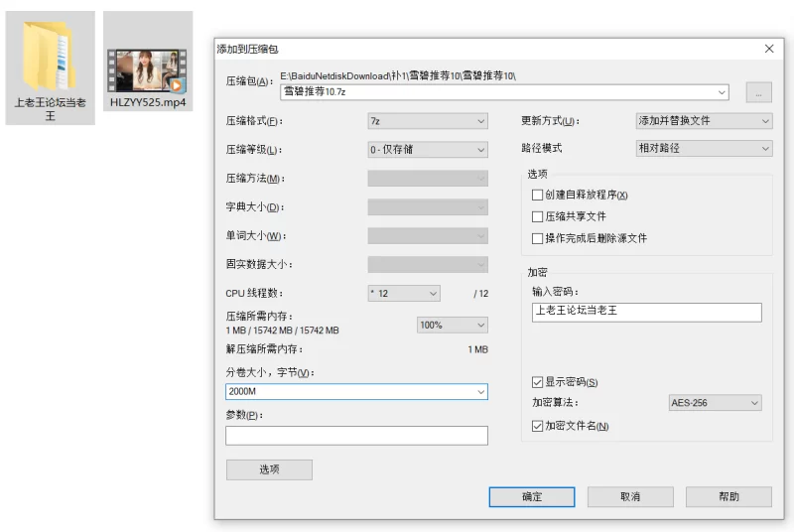Uncheck the 加密文件名 checkbox

pyautogui.click(x=537, y=426)
